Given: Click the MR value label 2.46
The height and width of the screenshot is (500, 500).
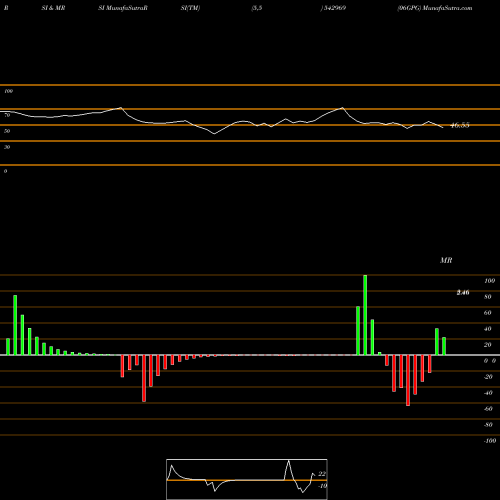Looking at the screenshot, I should pyautogui.click(x=463, y=292).
